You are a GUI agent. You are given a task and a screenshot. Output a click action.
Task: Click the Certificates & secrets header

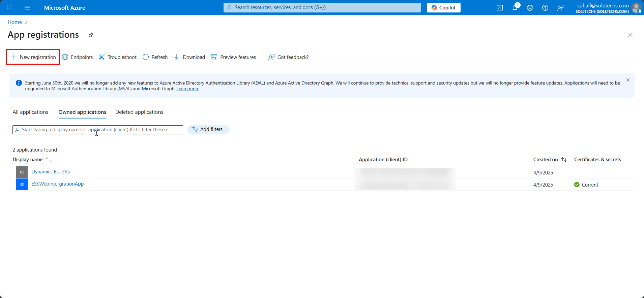coord(597,160)
